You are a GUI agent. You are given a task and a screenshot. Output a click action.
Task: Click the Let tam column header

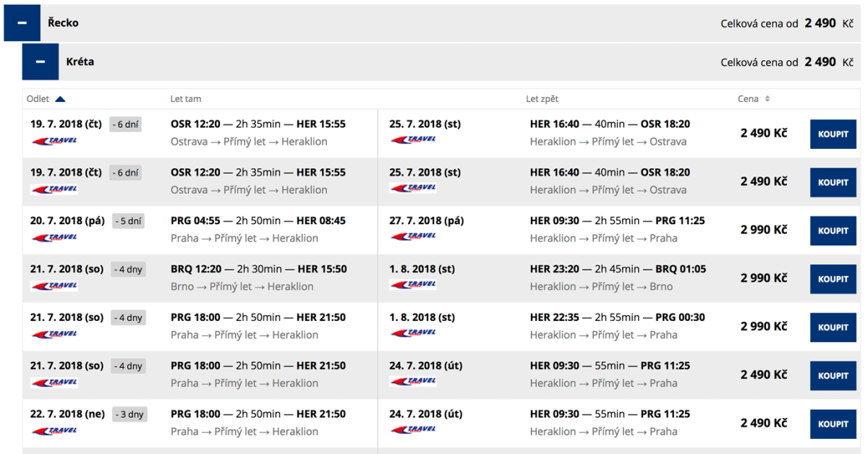(186, 99)
